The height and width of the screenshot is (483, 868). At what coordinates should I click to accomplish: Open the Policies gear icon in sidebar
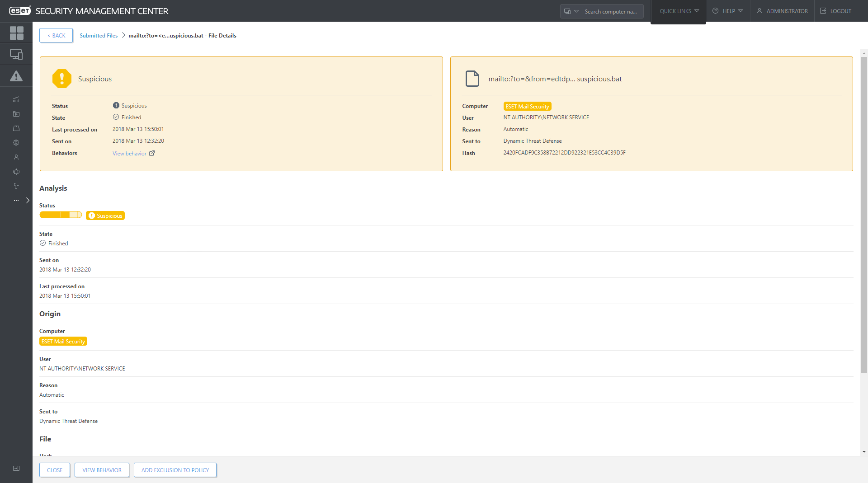coord(16,143)
